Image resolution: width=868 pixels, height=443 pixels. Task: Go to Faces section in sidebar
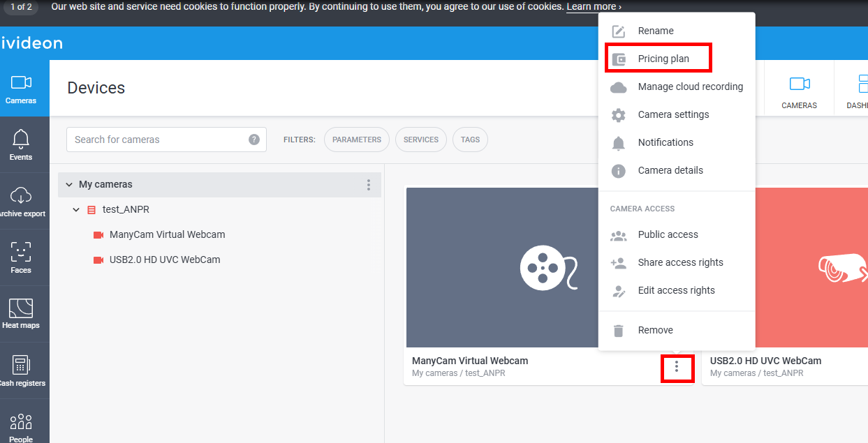[21, 257]
